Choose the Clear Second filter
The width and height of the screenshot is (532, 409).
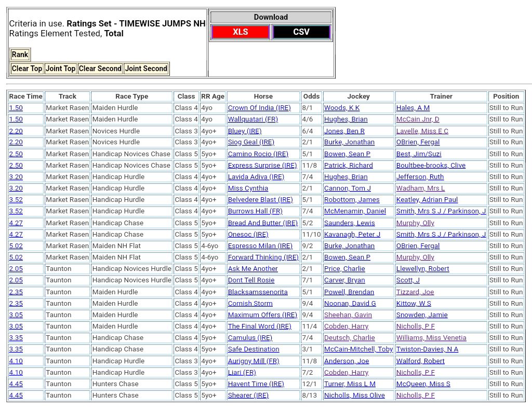point(100,69)
